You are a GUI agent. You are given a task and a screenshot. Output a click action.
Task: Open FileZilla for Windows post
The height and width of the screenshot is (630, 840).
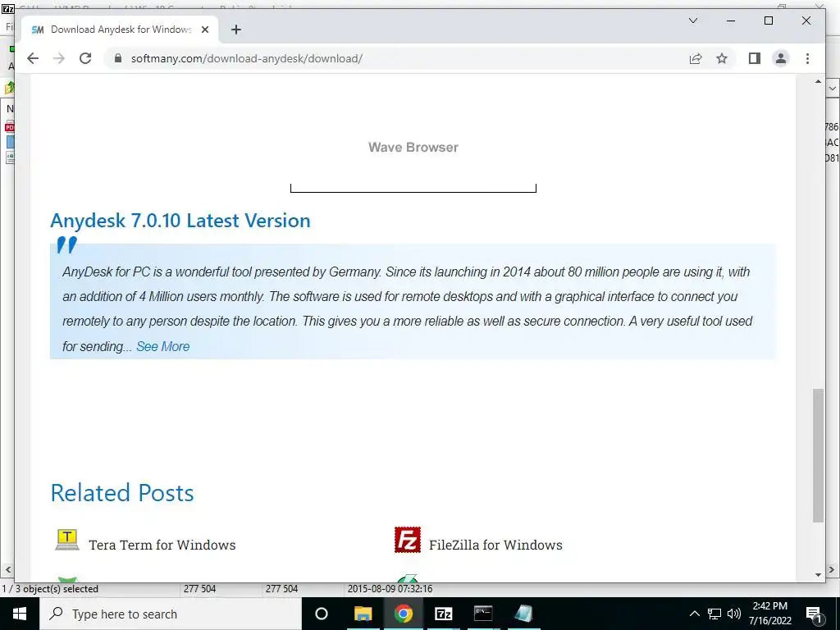(495, 545)
